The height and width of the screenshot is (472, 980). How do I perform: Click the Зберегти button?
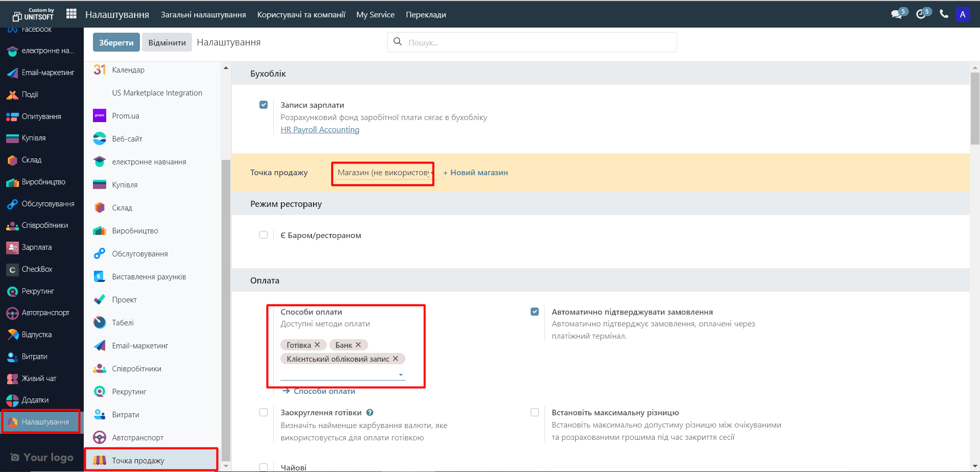coord(116,42)
